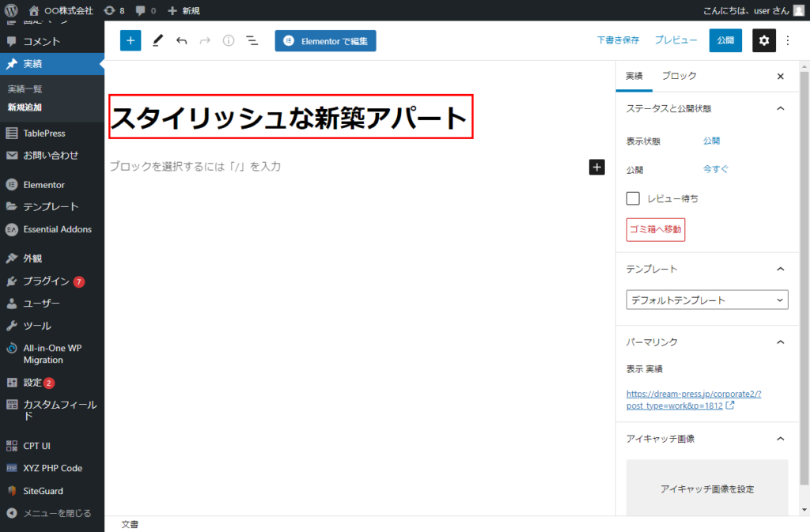The height and width of the screenshot is (532, 810).
Task: Open the three-dot options menu
Action: [788, 40]
